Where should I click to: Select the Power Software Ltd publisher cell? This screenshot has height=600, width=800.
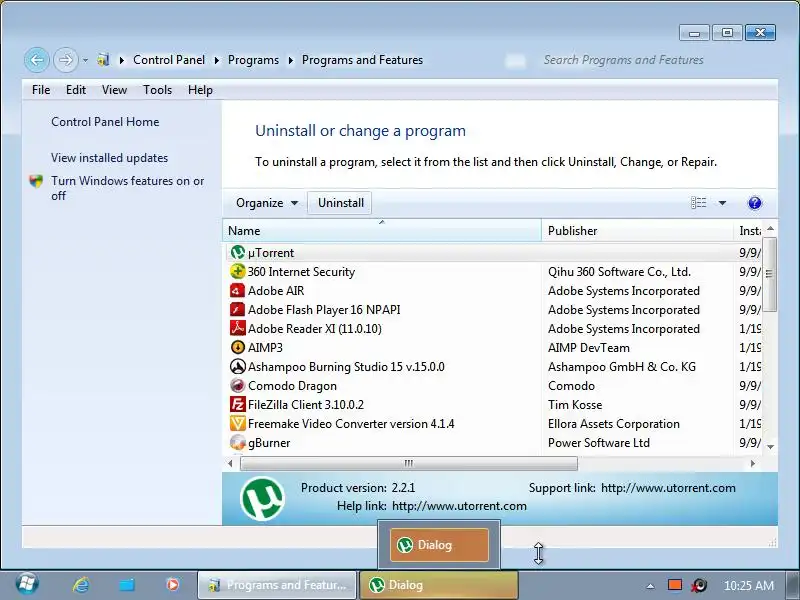point(598,443)
